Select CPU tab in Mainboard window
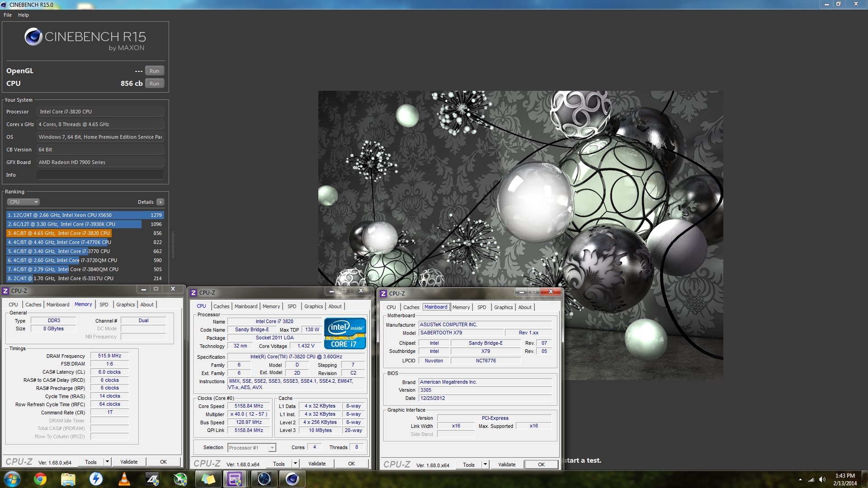 click(391, 307)
